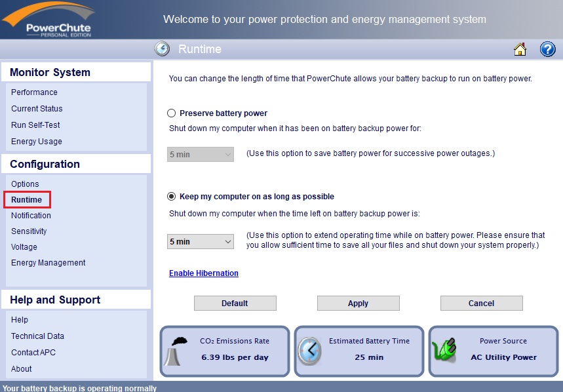Open Voltage settings

click(24, 247)
